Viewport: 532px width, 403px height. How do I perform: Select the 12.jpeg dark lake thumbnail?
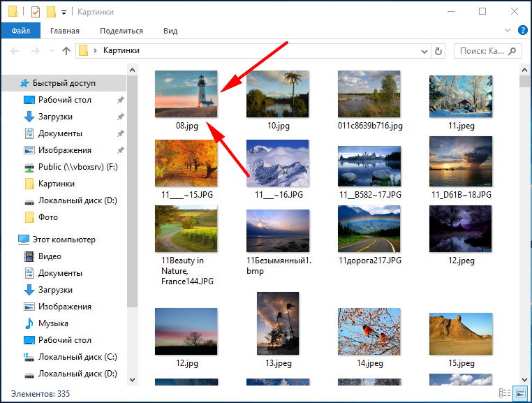[460, 228]
